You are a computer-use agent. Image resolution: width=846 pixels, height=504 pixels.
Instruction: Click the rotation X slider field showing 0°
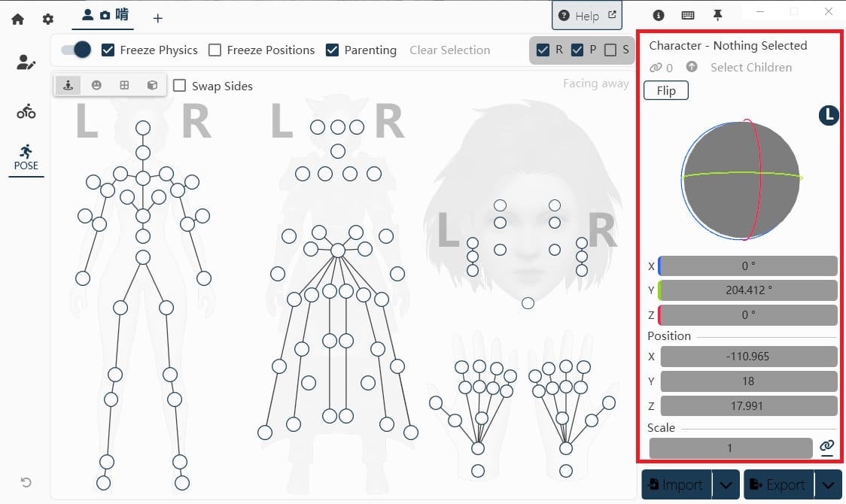(x=748, y=266)
